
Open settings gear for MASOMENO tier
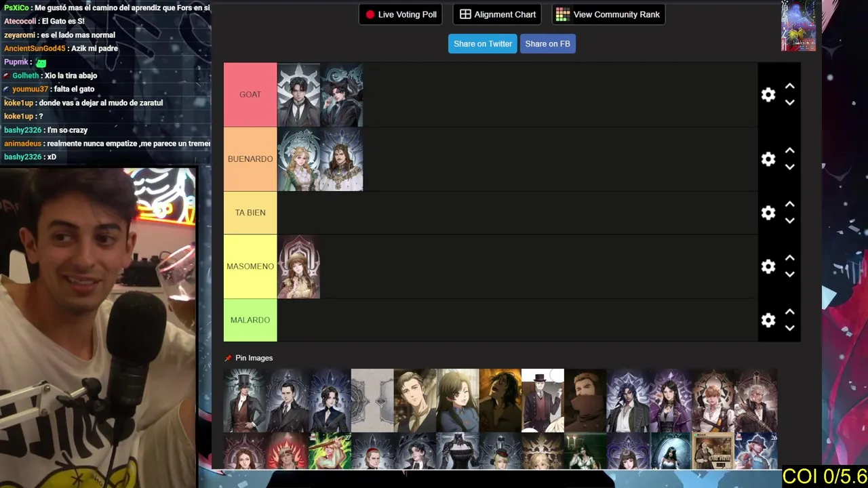click(x=768, y=266)
